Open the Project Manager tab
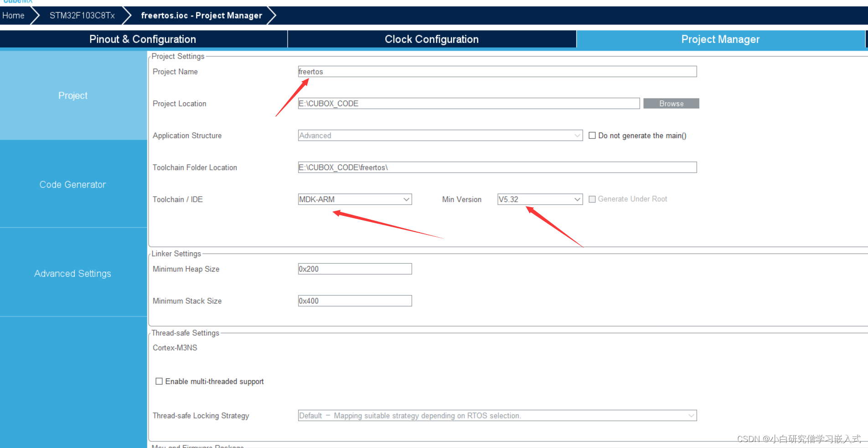This screenshot has width=868, height=448. [720, 39]
